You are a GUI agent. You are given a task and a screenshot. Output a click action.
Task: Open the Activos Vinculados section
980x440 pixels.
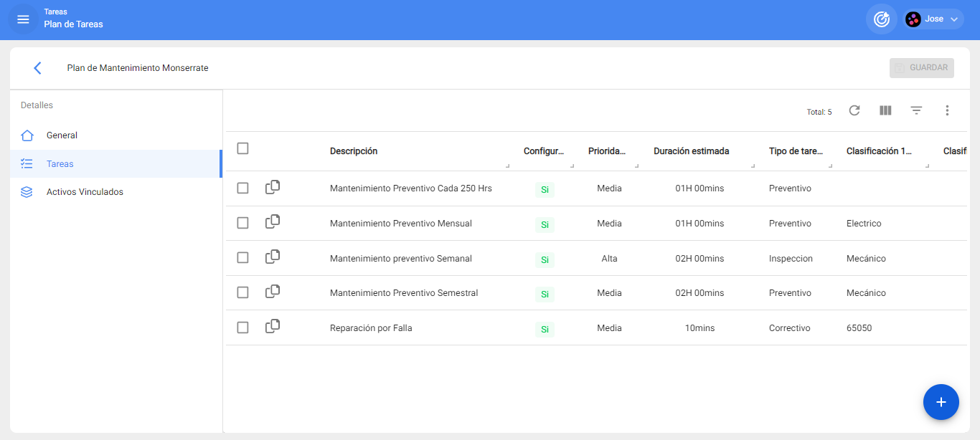[x=85, y=192]
